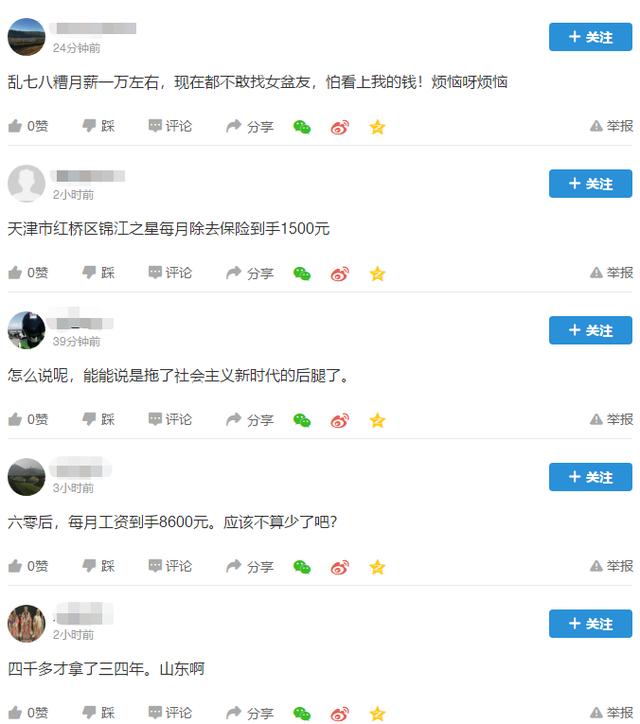The width and height of the screenshot is (640, 724).
Task: Click 踩 on the 社会主义新时代 comment
Action: pyautogui.click(x=98, y=419)
